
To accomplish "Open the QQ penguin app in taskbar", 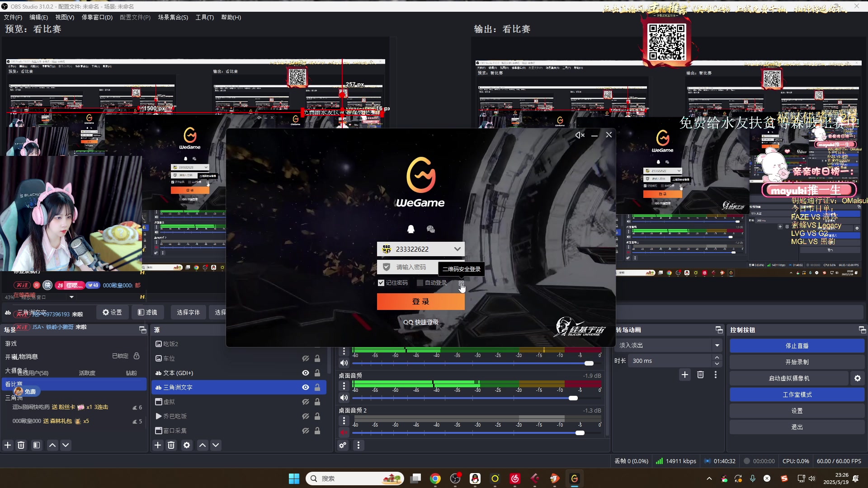I will (475, 479).
